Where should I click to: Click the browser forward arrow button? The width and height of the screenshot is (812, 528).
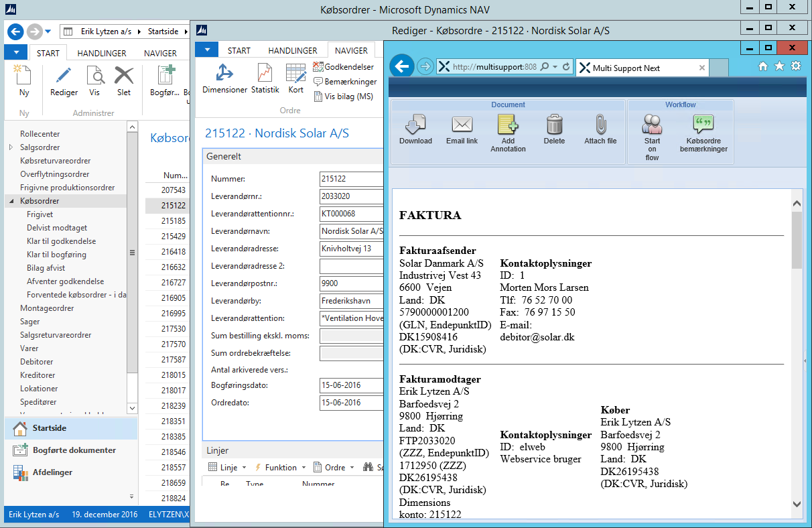pos(425,67)
